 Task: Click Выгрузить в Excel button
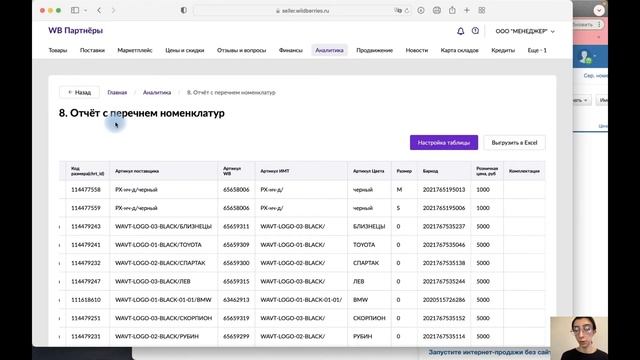pos(514,142)
